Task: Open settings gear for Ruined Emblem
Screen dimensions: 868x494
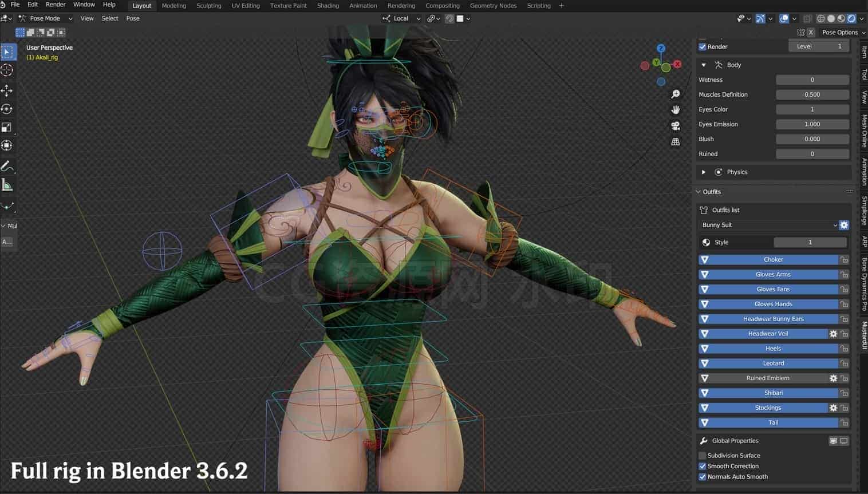Action: tap(833, 378)
